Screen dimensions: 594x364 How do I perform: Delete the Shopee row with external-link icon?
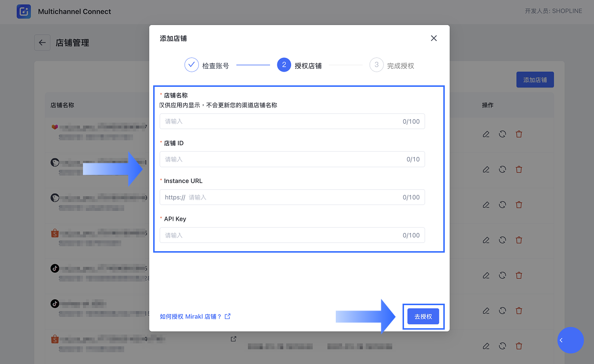(x=519, y=346)
